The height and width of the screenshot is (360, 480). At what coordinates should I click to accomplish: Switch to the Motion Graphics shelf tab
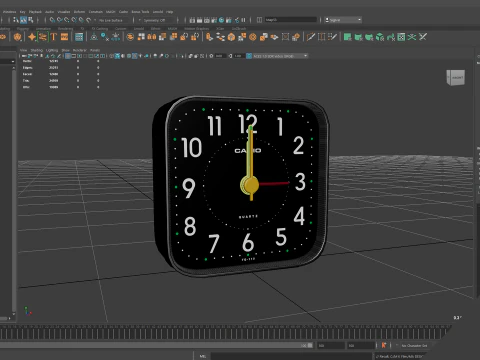[x=197, y=29]
